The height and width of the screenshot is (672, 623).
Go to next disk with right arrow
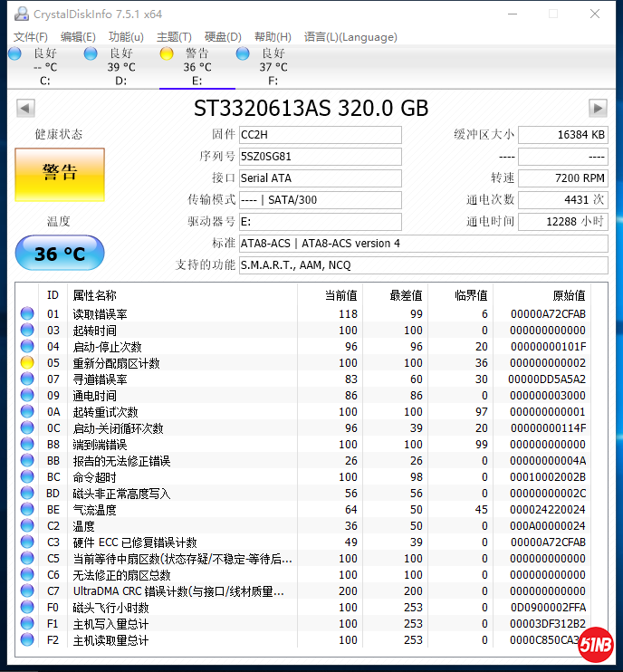click(x=597, y=108)
